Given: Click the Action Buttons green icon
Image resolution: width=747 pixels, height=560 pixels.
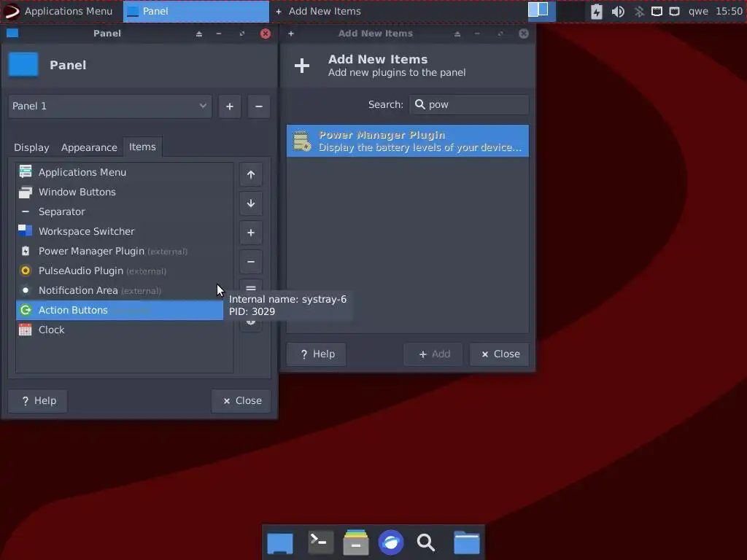Looking at the screenshot, I should tap(26, 310).
